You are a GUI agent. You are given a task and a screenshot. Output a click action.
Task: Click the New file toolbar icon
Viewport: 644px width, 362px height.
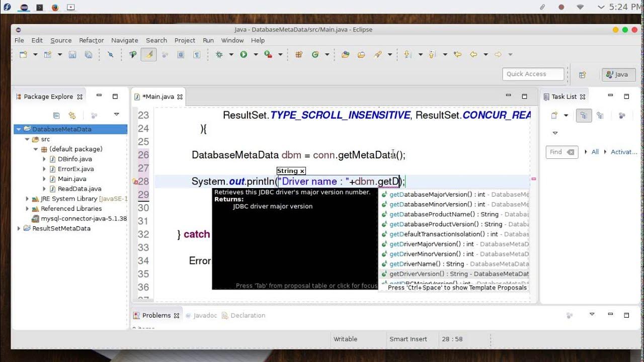23,54
